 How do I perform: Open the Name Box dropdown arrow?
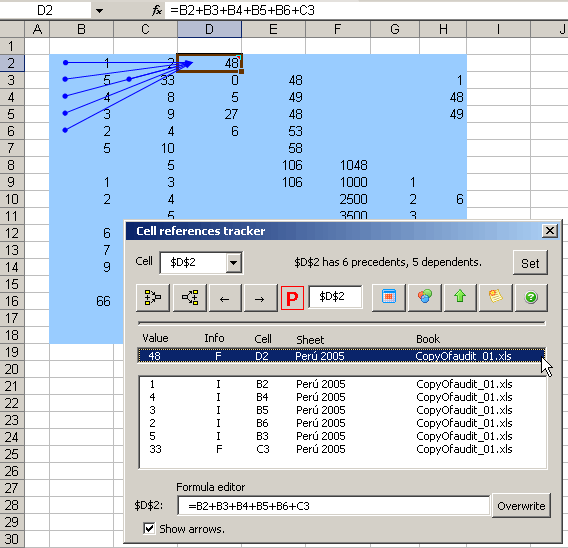[99, 11]
